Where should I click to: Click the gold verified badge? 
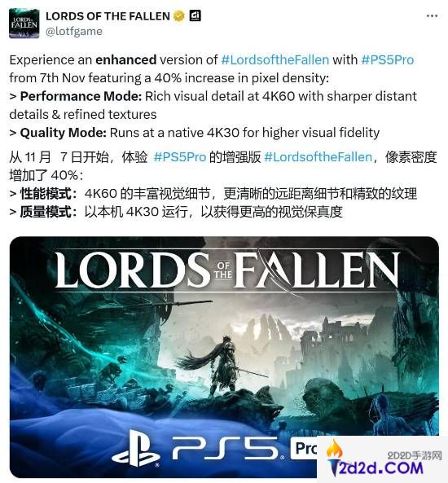click(x=179, y=15)
